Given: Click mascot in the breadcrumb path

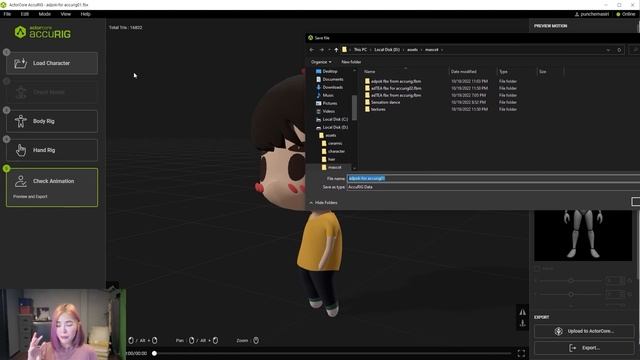Looking at the screenshot, I should pyautogui.click(x=431, y=50).
